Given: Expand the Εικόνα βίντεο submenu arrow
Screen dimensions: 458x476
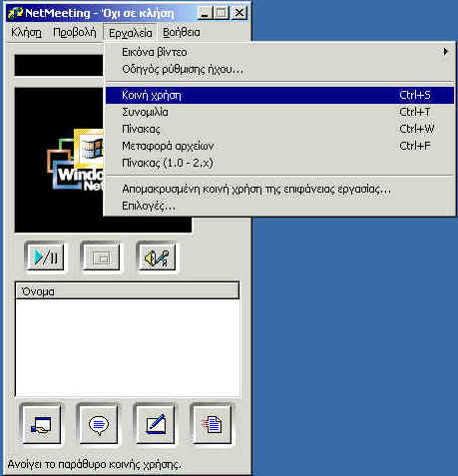Looking at the screenshot, I should pyautogui.click(x=445, y=52).
